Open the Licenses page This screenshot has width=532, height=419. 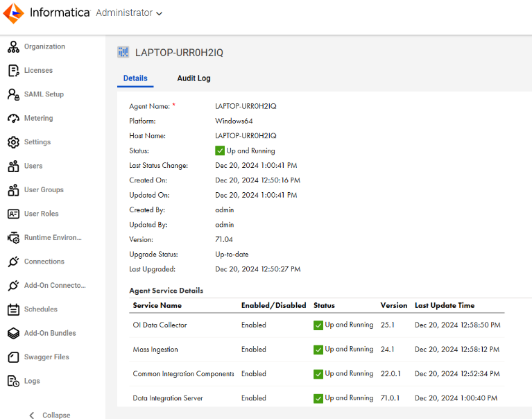pos(38,70)
